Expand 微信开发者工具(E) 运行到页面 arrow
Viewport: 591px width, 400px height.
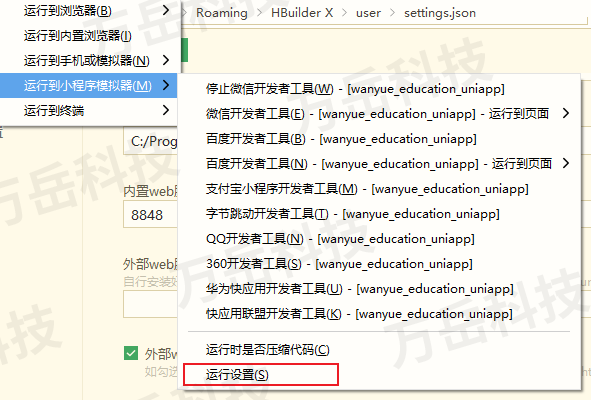pos(566,113)
